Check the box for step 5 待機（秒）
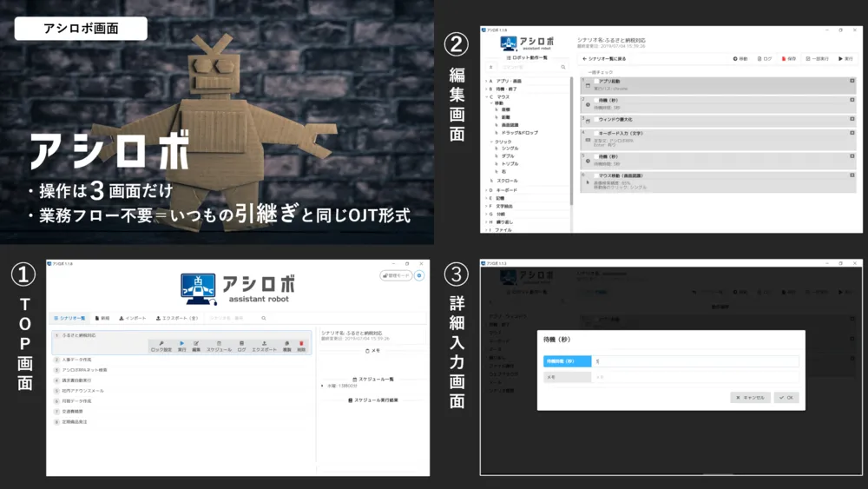868x489 pixels. [x=596, y=156]
